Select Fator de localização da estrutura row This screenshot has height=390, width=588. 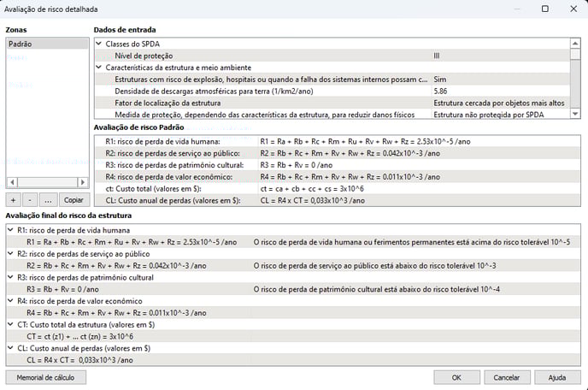point(332,103)
